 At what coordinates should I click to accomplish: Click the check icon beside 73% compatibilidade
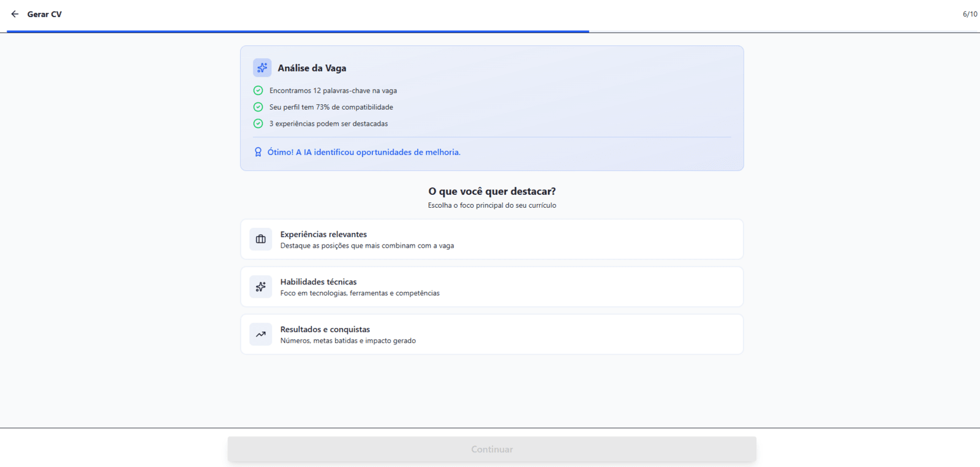(258, 107)
